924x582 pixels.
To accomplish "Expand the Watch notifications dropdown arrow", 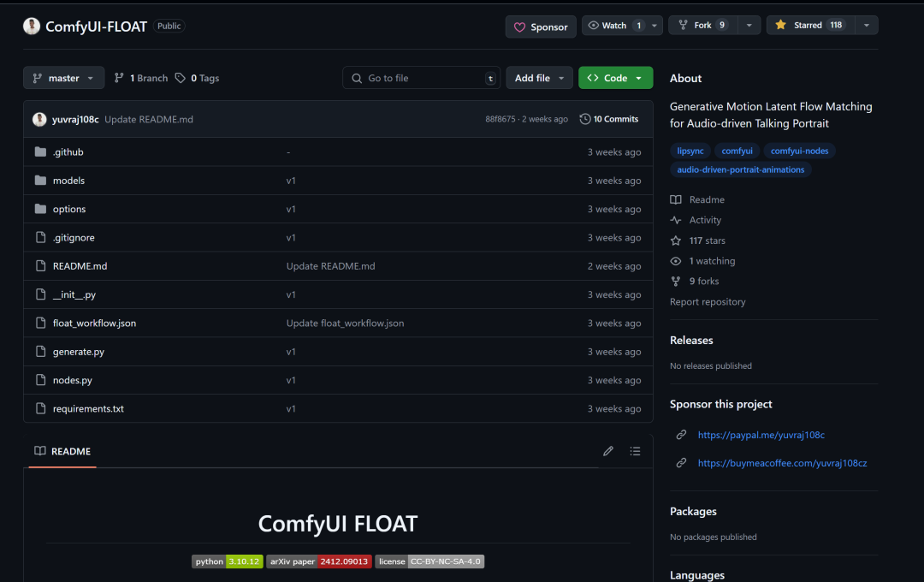I will [x=654, y=26].
